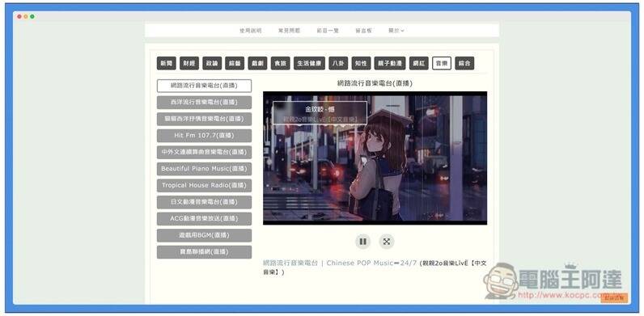This screenshot has width=644, height=316.
Task: Open the 使用說明 menu item
Action: 251,31
